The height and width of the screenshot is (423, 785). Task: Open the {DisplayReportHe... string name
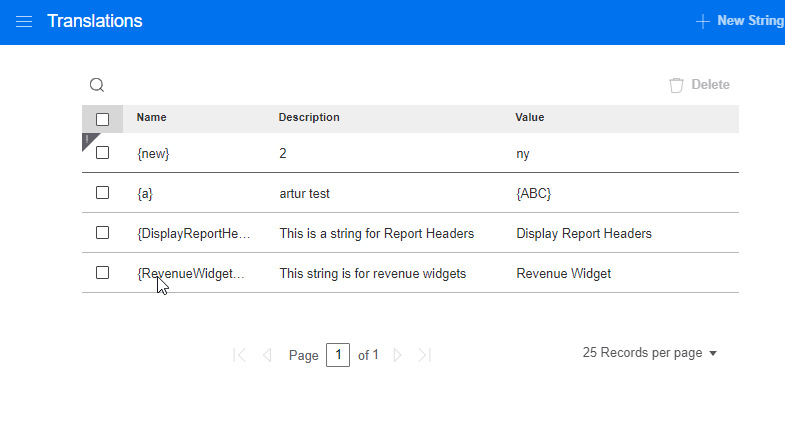193,234
